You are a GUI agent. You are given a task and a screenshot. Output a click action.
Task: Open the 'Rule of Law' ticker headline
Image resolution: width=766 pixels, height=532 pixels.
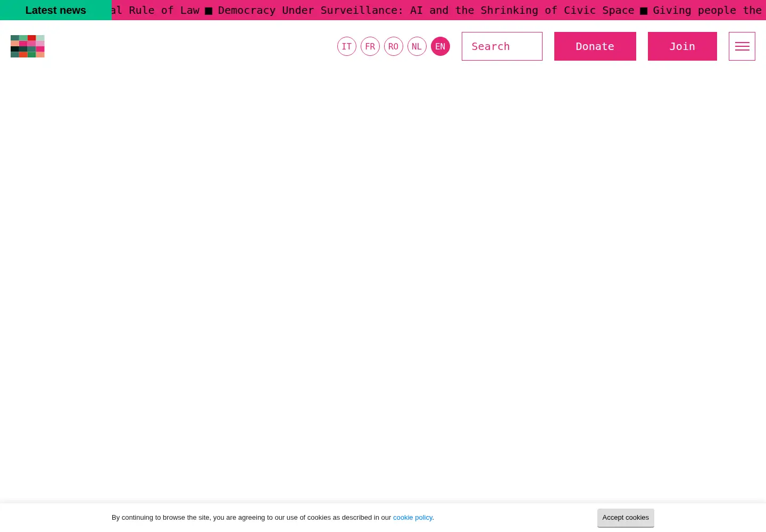pyautogui.click(x=155, y=10)
